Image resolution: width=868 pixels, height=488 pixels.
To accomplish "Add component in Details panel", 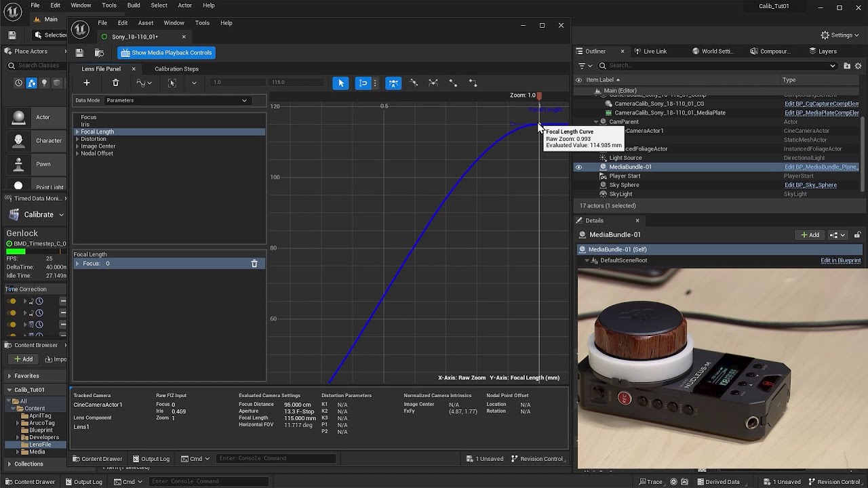I will [810, 235].
